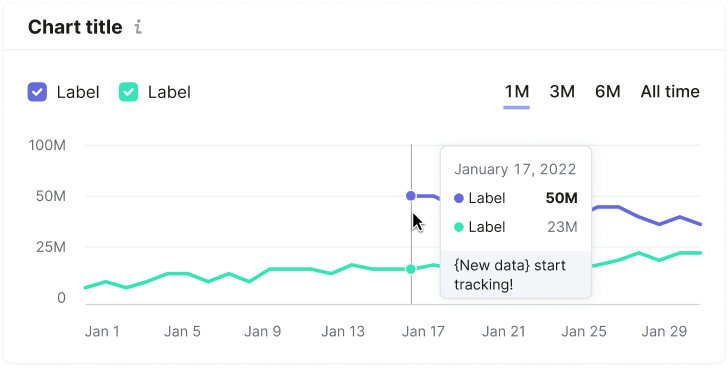Select the 1M time range tab
The height and width of the screenshot is (368, 728).
pyautogui.click(x=517, y=92)
